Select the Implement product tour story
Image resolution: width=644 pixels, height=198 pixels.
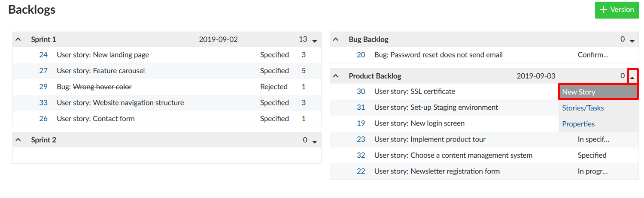point(430,139)
